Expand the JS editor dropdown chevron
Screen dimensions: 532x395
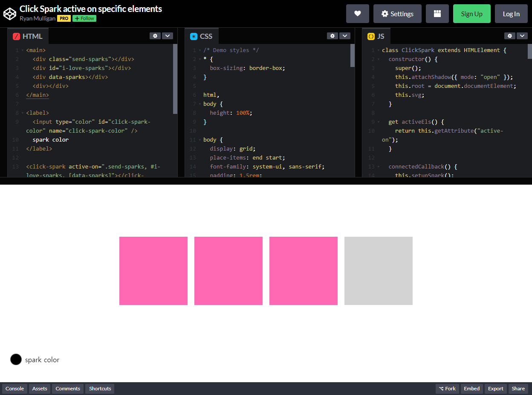pos(522,36)
